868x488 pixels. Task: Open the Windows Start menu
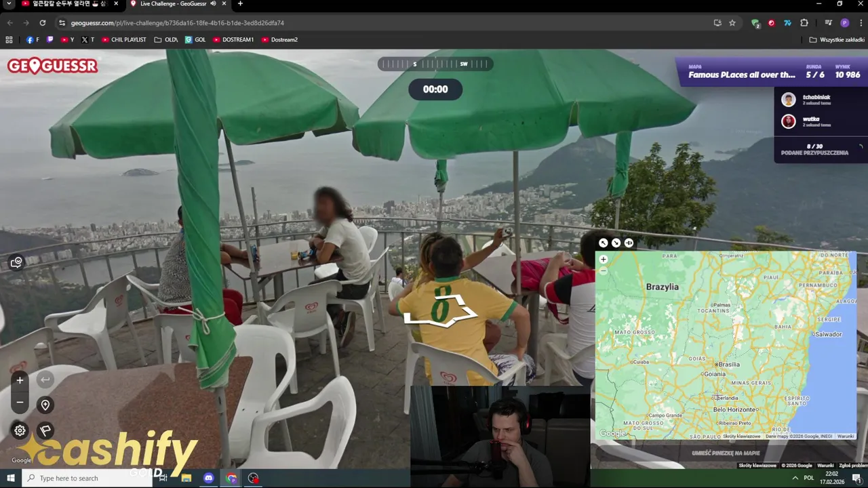pyautogui.click(x=10, y=479)
